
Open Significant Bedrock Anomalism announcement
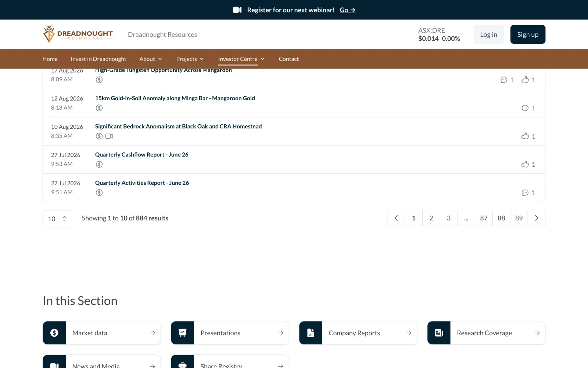click(178, 126)
